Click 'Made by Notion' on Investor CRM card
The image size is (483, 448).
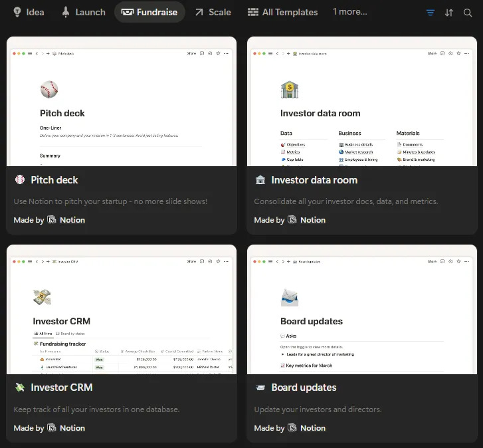coord(49,428)
